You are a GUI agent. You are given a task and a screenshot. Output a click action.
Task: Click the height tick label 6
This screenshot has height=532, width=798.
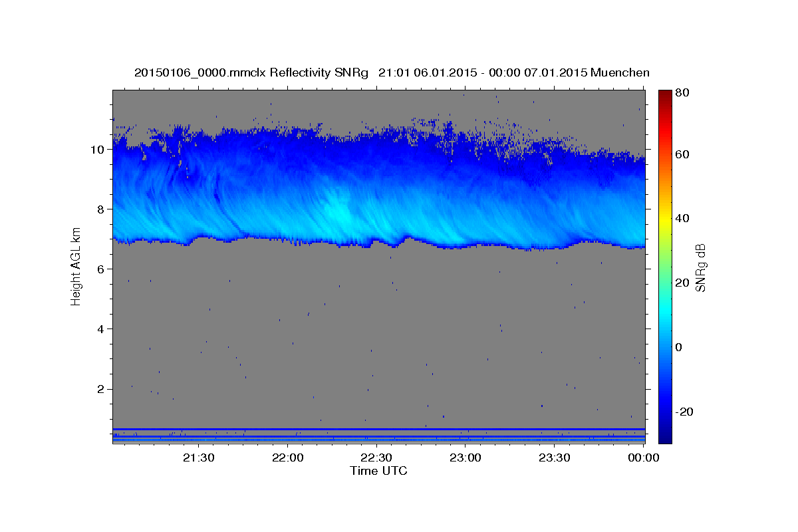tap(101, 269)
